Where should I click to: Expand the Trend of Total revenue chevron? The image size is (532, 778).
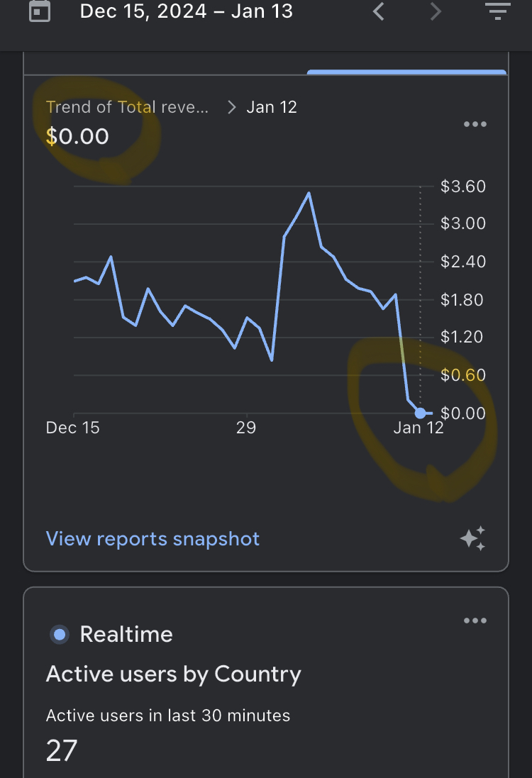(x=231, y=107)
